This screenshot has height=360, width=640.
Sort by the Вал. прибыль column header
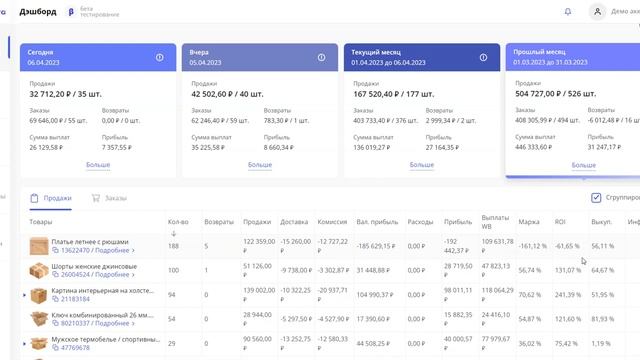click(x=377, y=222)
